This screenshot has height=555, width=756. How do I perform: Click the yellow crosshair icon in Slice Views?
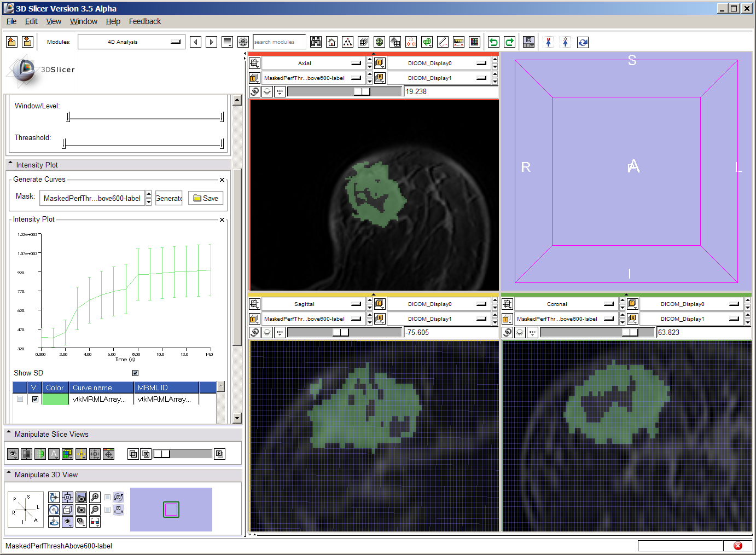click(x=81, y=454)
